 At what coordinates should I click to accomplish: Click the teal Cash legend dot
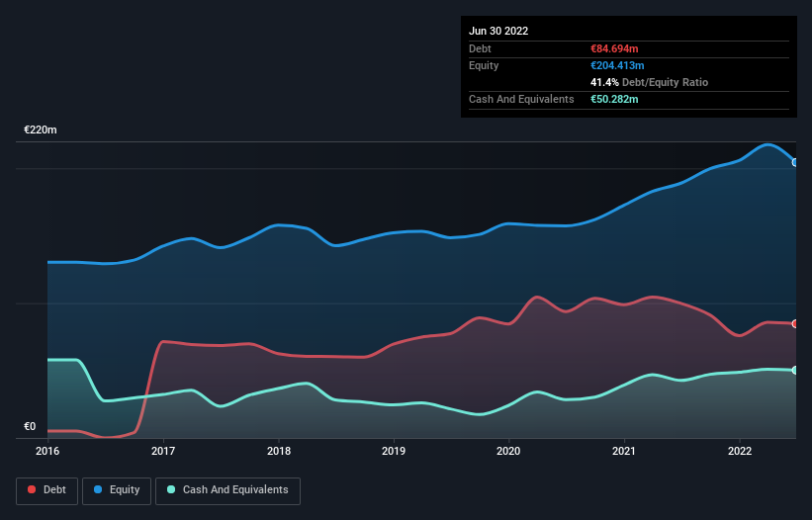171,489
